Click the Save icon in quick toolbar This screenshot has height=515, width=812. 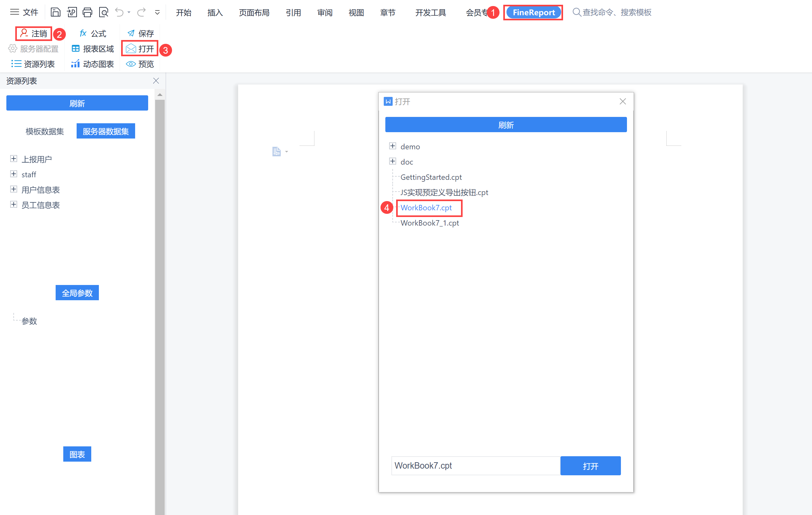pos(55,12)
